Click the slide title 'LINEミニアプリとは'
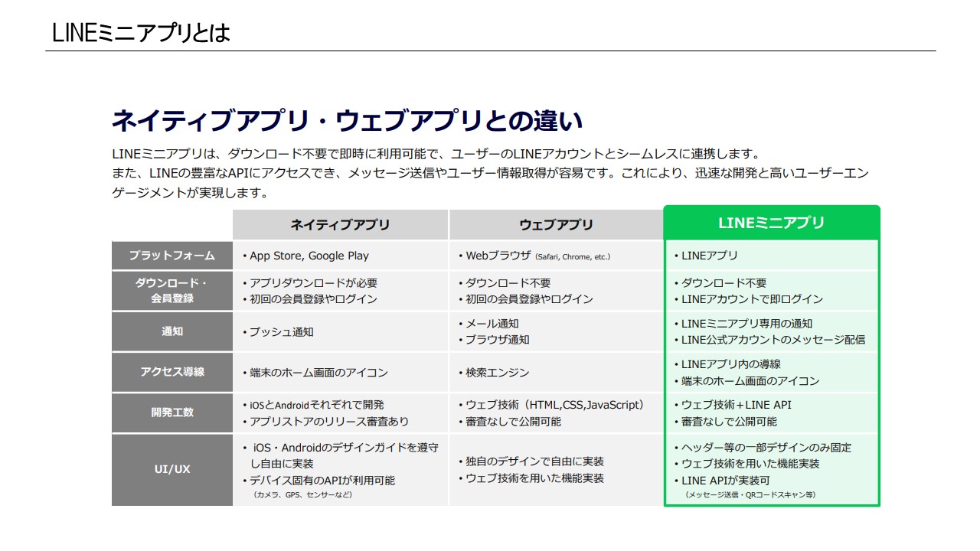 click(x=141, y=33)
